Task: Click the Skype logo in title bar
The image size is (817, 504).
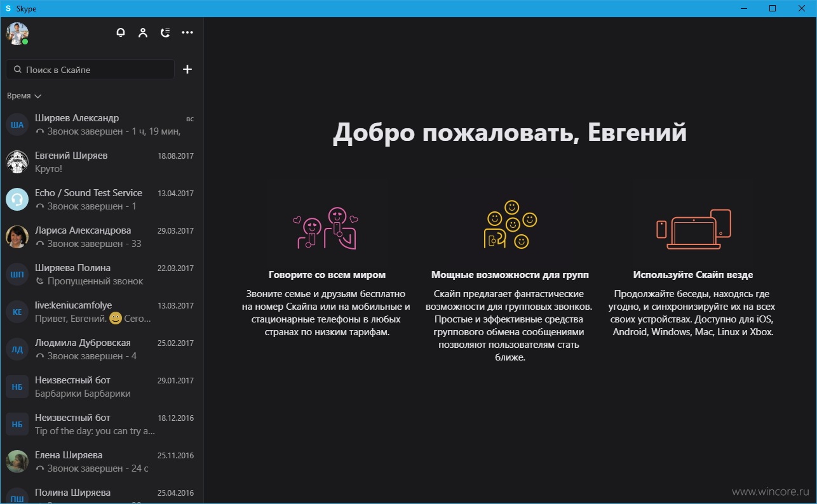Action: click(x=8, y=8)
